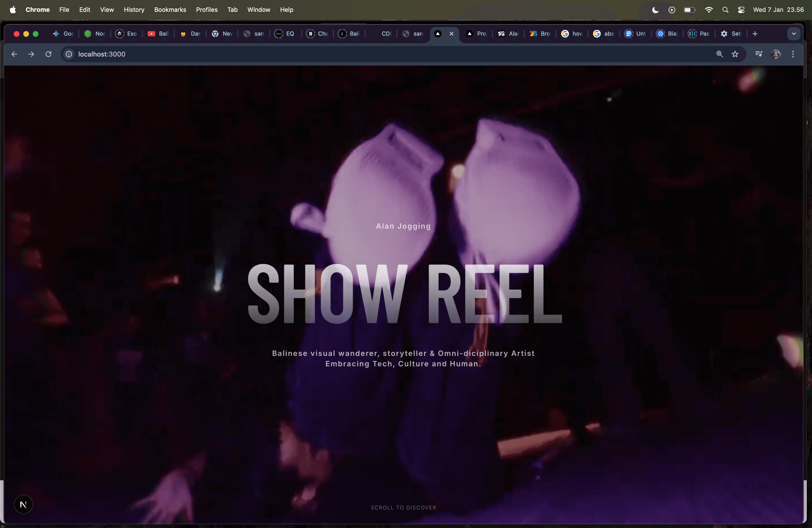Open Chrome profile avatar
Image resolution: width=812 pixels, height=528 pixels.
point(776,54)
